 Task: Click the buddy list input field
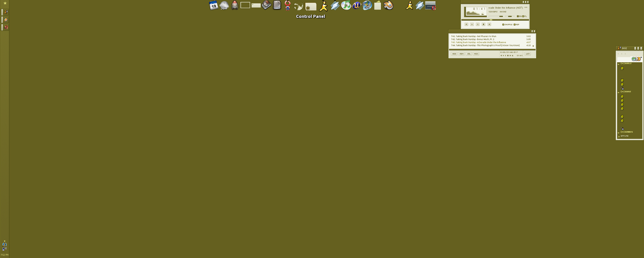[624, 59]
